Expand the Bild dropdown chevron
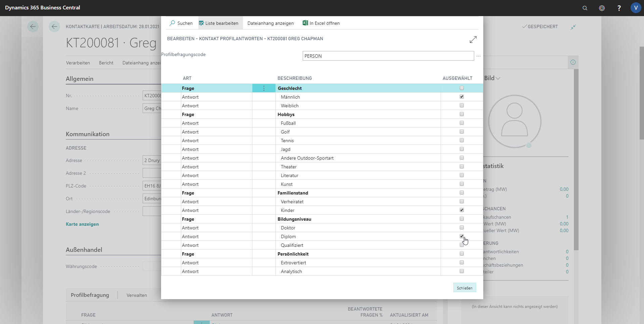 [498, 78]
